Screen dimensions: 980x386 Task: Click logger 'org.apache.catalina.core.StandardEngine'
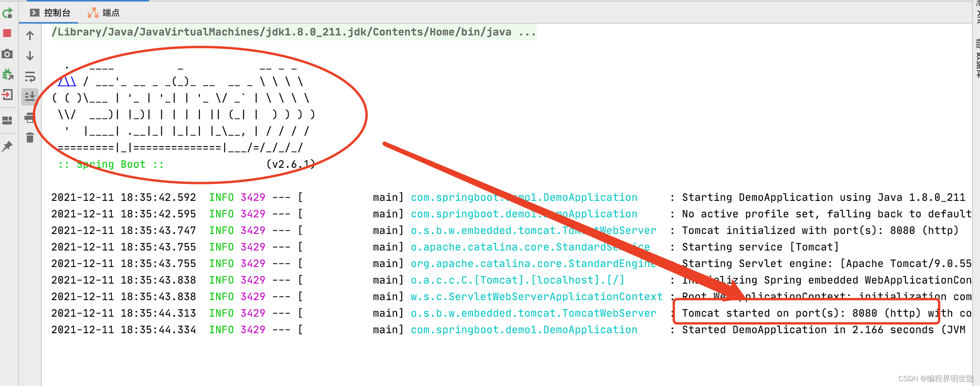click(533, 264)
